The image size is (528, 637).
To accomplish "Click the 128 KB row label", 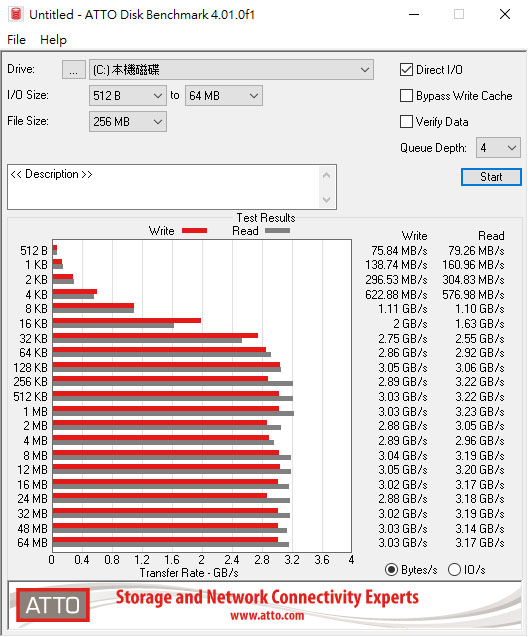I will 30,368.
